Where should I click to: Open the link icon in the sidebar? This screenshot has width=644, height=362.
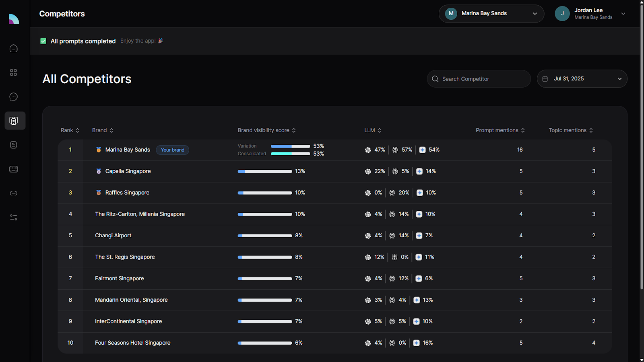pyautogui.click(x=14, y=193)
